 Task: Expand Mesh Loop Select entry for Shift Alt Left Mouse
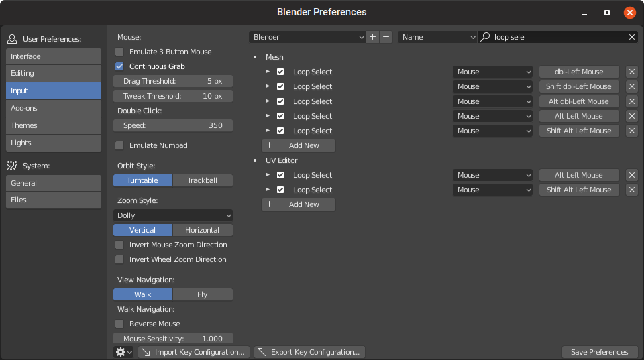(x=268, y=131)
